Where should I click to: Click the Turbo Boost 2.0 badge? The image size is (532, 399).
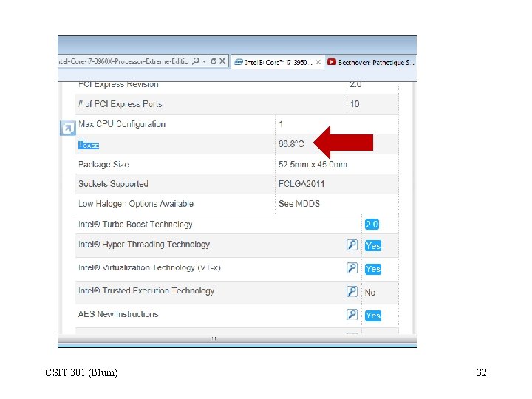tap(372, 225)
